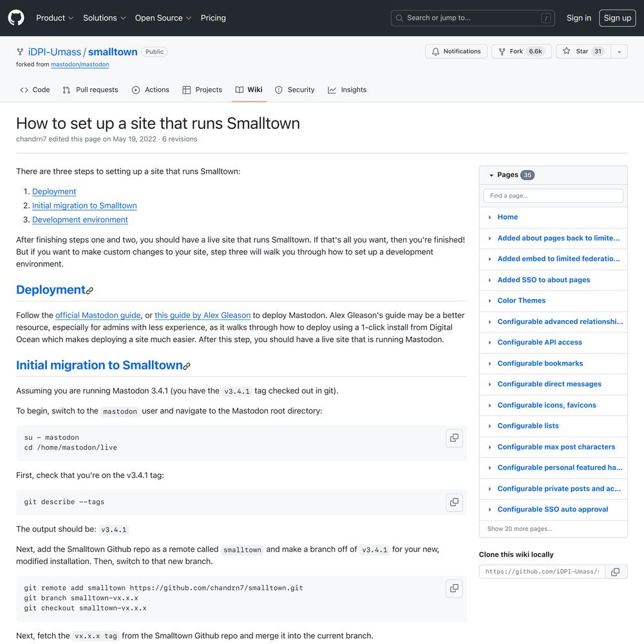Open the Open Source dropdown menu
The width and height of the screenshot is (644, 644).
[163, 18]
